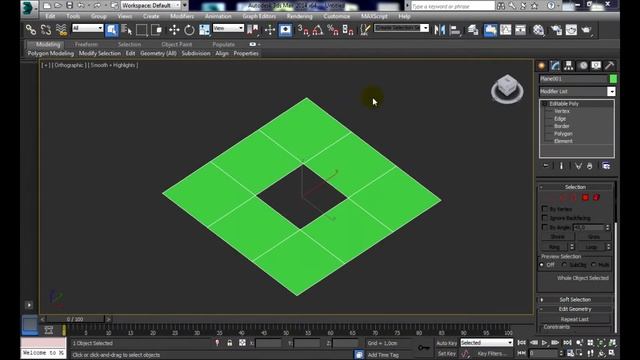Screen dimensions: 640x360
Task: Open the Rendered Frame Window
Action: (571, 30)
